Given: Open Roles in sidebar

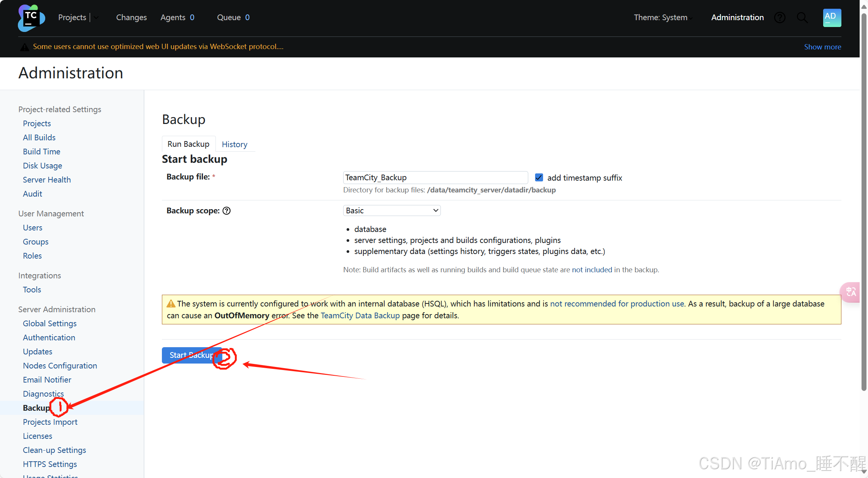Looking at the screenshot, I should [32, 256].
